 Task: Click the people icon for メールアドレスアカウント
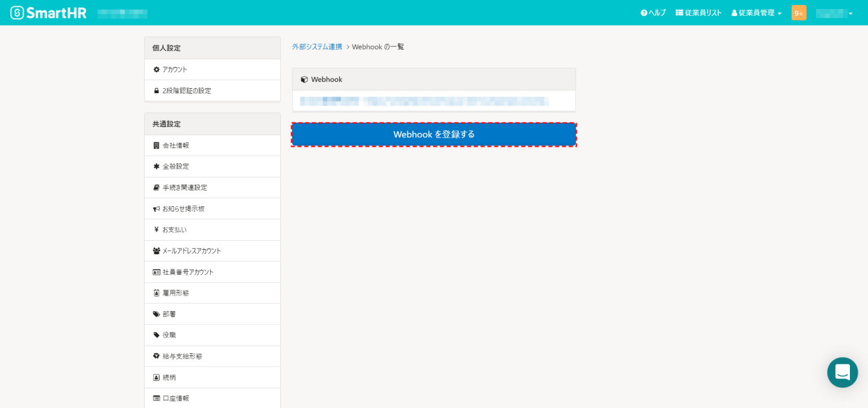pyautogui.click(x=157, y=250)
